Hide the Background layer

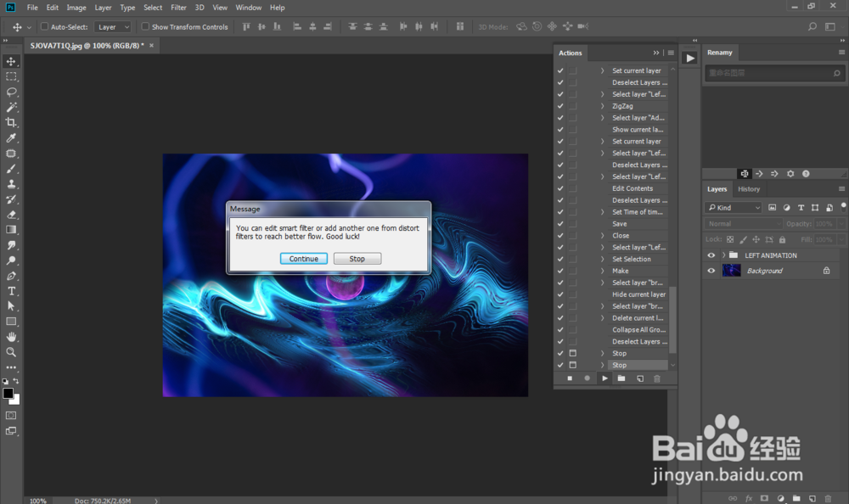(x=711, y=271)
